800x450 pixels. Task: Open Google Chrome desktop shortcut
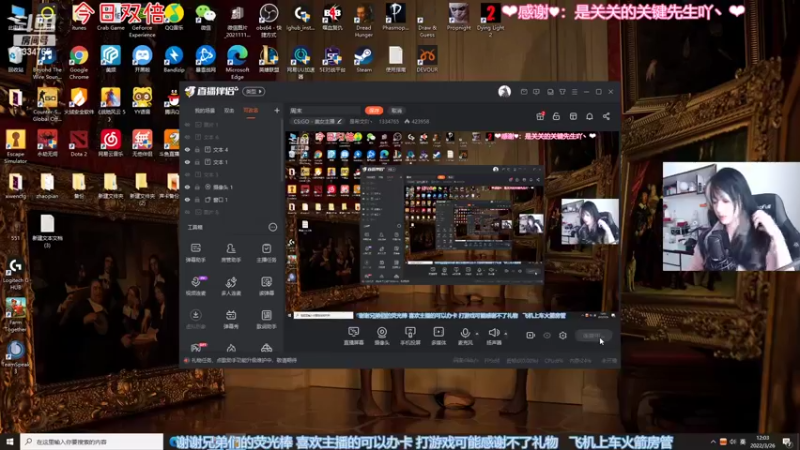[79, 63]
